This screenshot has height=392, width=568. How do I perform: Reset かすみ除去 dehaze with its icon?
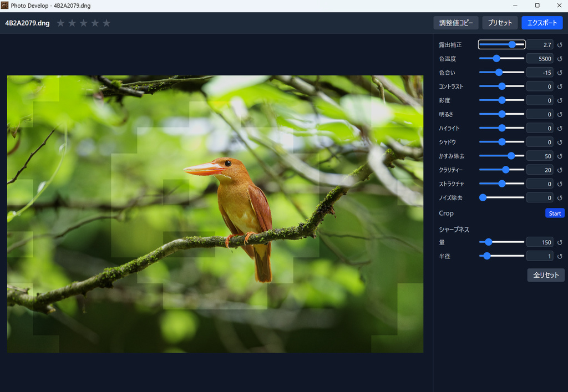click(560, 156)
